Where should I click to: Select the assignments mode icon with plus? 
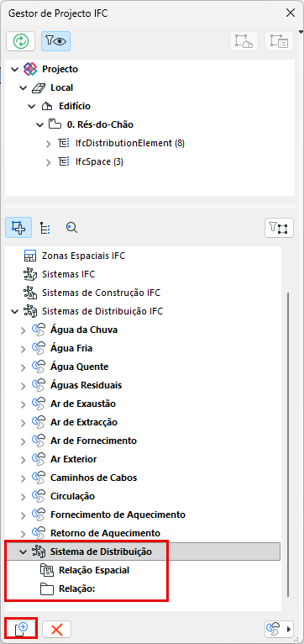[18, 228]
